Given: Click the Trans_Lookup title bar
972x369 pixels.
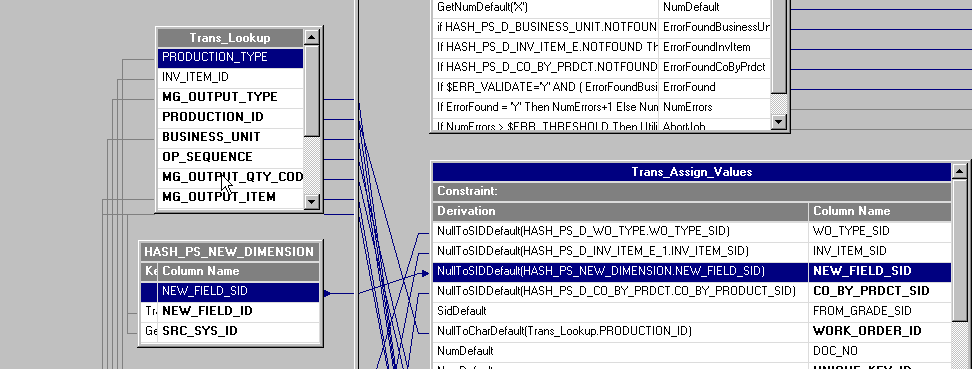Looking at the screenshot, I should click(230, 38).
